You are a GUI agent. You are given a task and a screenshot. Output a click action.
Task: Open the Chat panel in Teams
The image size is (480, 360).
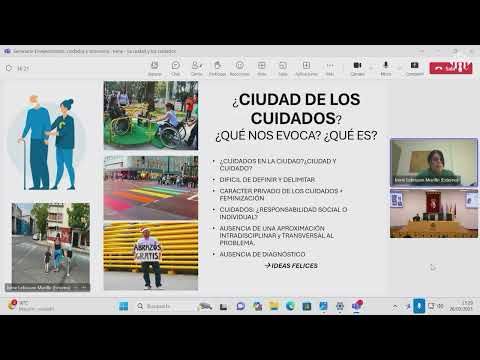pyautogui.click(x=176, y=68)
